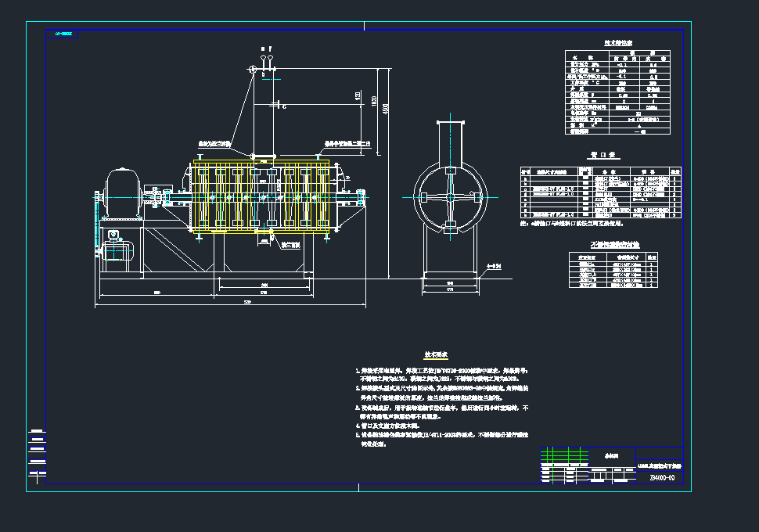Image resolution: width=759 pixels, height=532 pixels.
Task: Click the cross-shaped agitator in the end view
Action: 452,196
